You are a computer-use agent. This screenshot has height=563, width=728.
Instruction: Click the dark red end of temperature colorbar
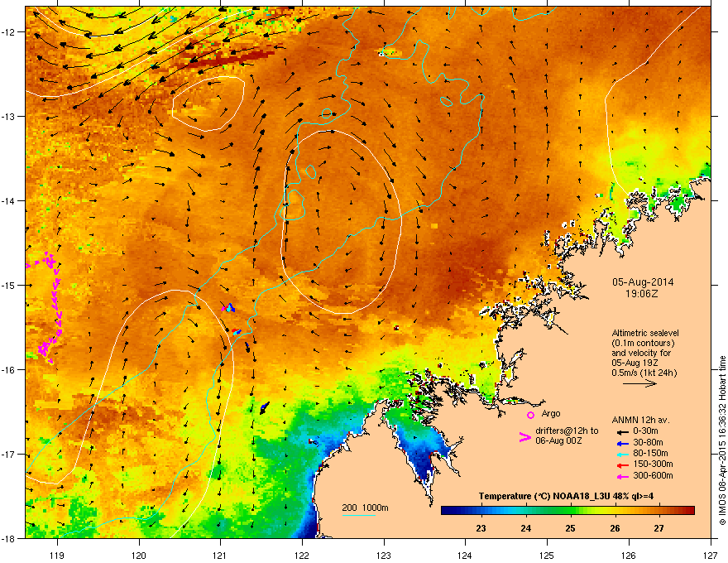click(x=689, y=511)
